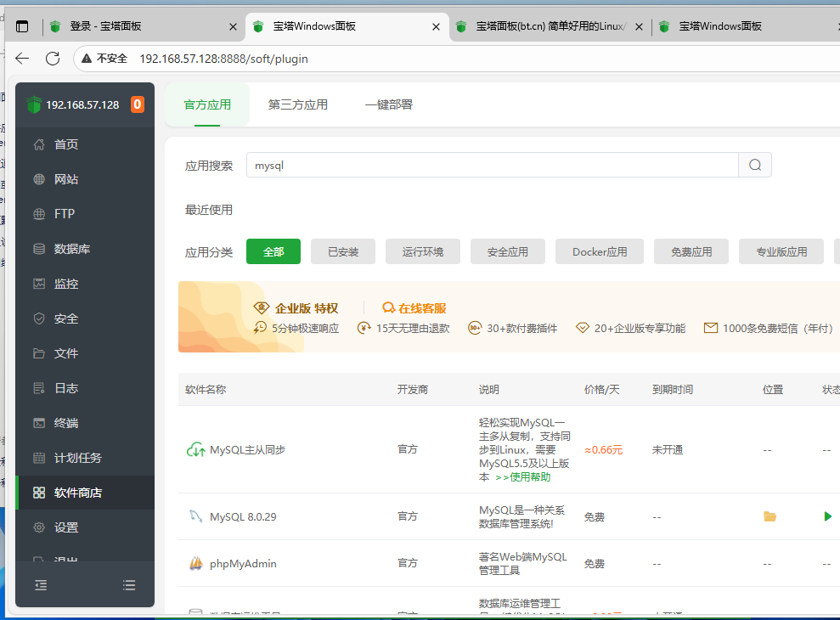Click the 在线客服 link

coord(422,308)
